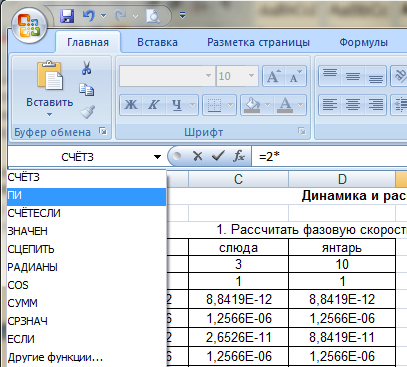Click the decrease indent icon
Screen dimensions: 407x367
tap(400, 105)
